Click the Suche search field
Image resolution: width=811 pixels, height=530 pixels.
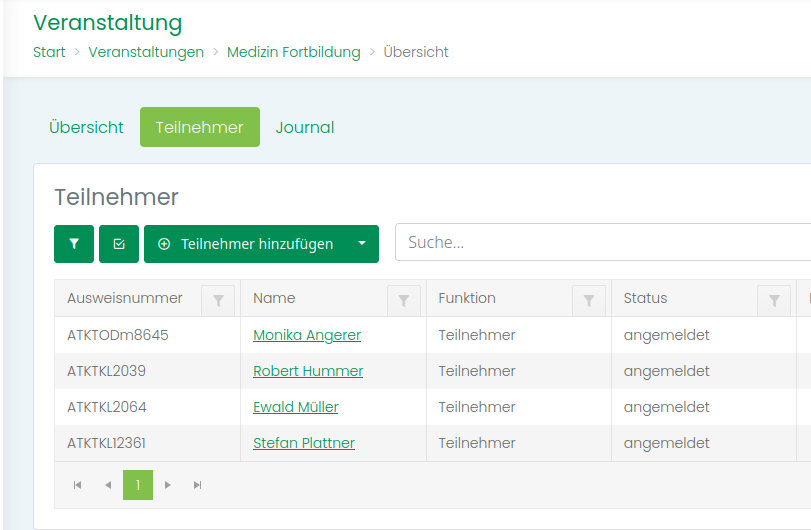point(600,242)
